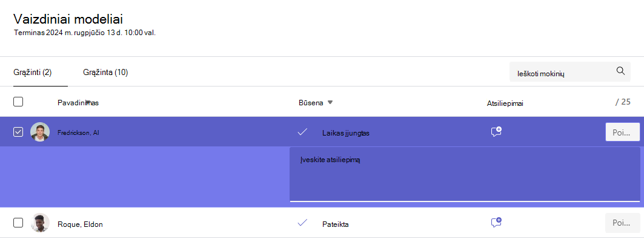This screenshot has width=644, height=242.
Task: Click the points box for Roque, Eldon
Action: [x=623, y=223]
